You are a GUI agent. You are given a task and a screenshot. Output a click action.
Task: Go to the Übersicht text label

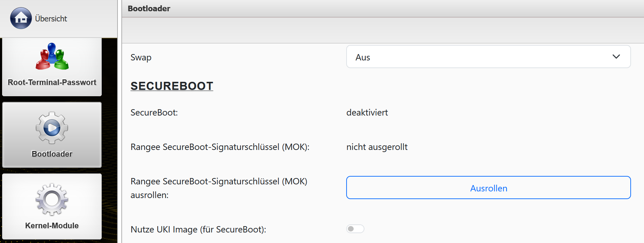click(51, 19)
